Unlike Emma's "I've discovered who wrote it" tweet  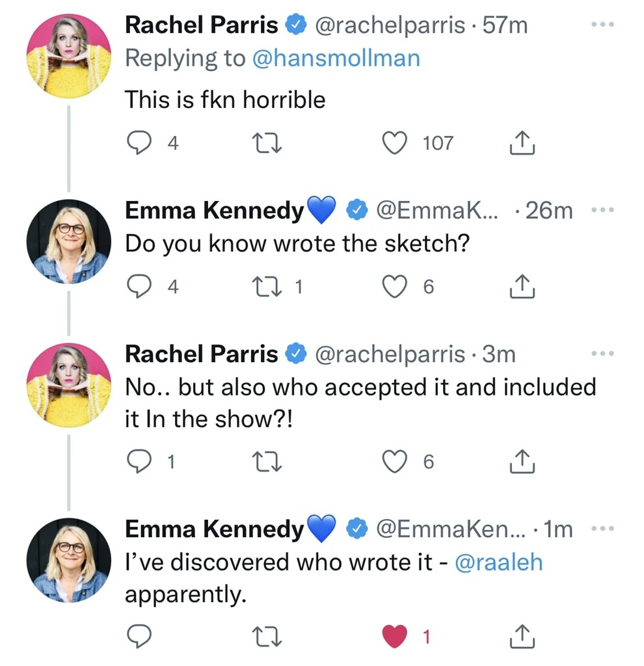point(394,637)
